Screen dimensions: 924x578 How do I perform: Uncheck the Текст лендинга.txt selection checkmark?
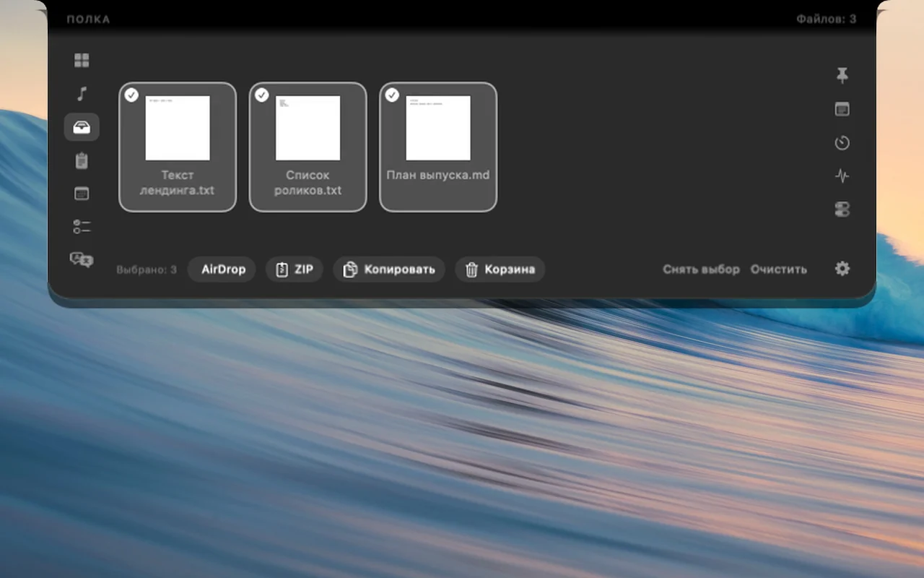point(131,95)
